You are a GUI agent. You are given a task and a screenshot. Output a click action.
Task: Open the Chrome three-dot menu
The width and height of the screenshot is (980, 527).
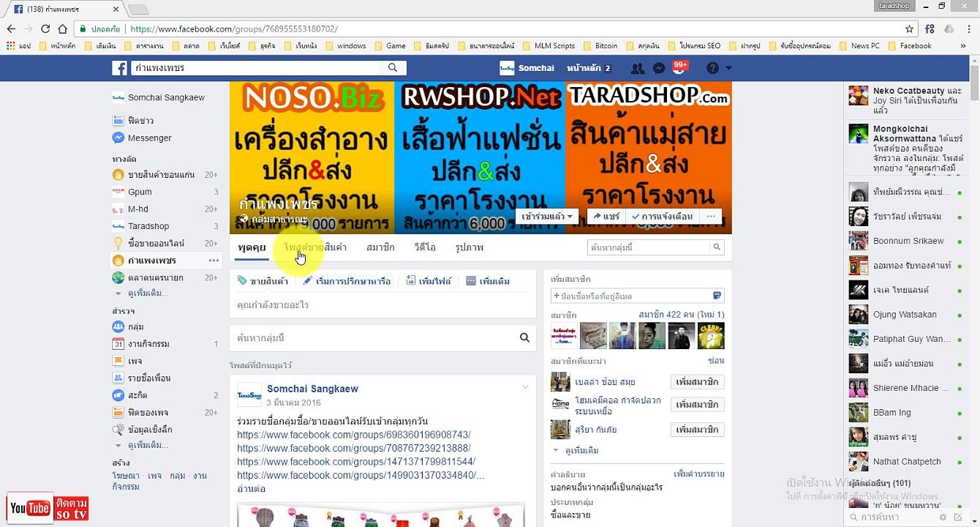coord(968,29)
